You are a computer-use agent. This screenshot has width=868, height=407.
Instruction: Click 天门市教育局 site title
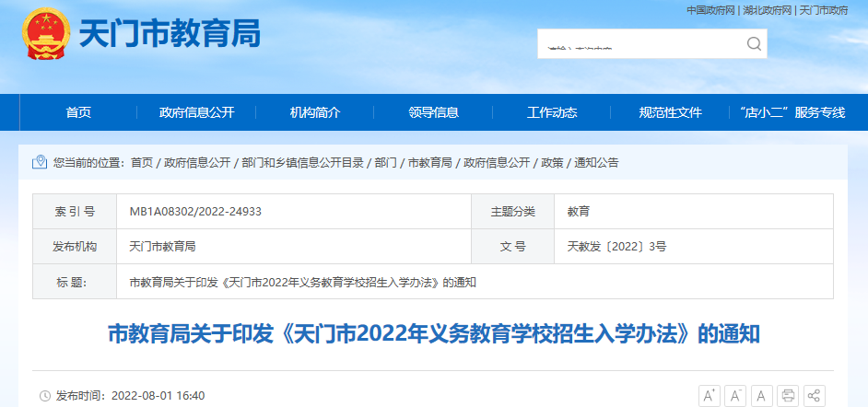pos(170,34)
